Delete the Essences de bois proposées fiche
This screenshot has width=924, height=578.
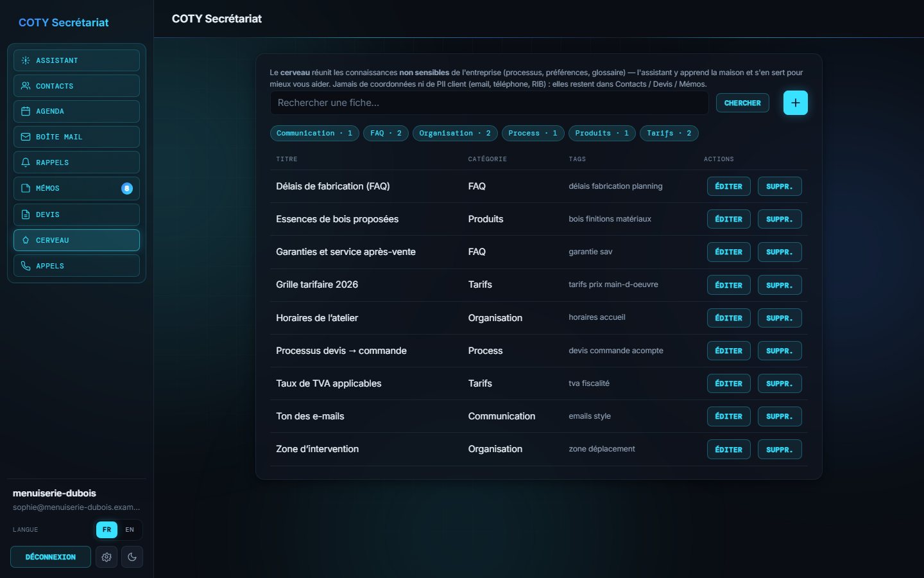[x=780, y=219]
